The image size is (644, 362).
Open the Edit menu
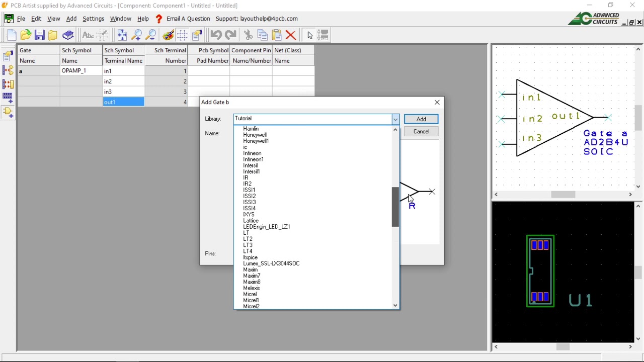[36, 19]
